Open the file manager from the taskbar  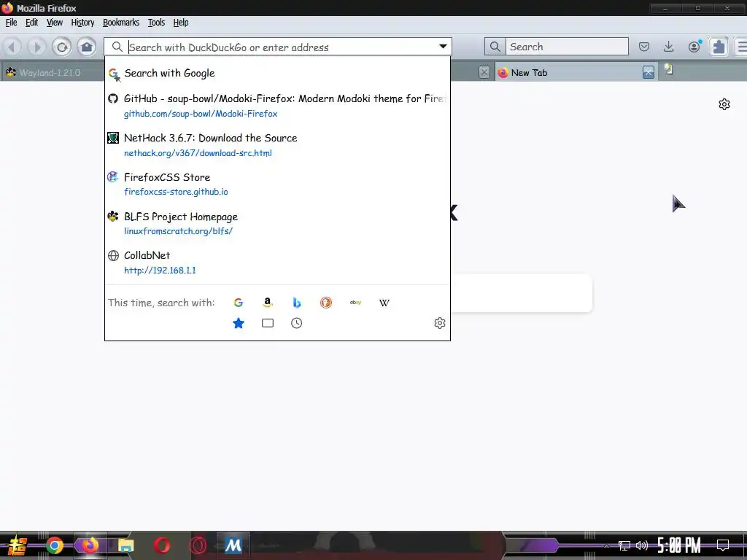click(x=125, y=545)
